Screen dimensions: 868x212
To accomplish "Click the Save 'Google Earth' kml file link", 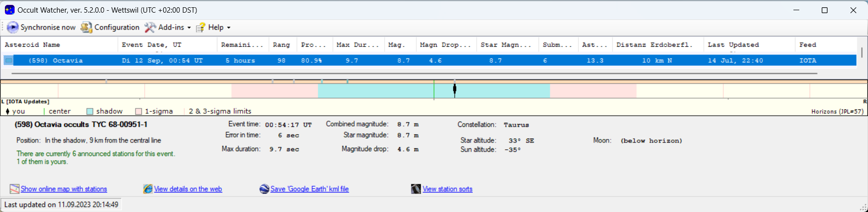I will [x=309, y=189].
